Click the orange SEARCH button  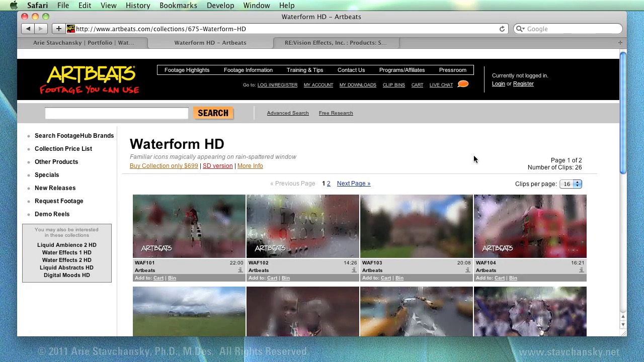click(213, 113)
